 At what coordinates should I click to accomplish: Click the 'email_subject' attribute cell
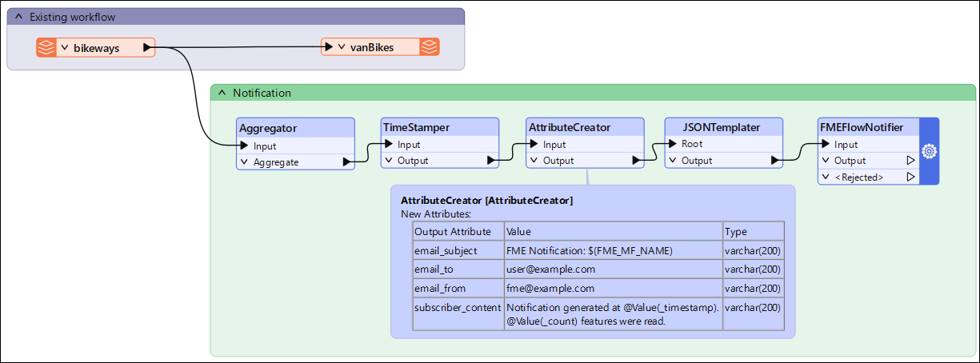[458, 250]
